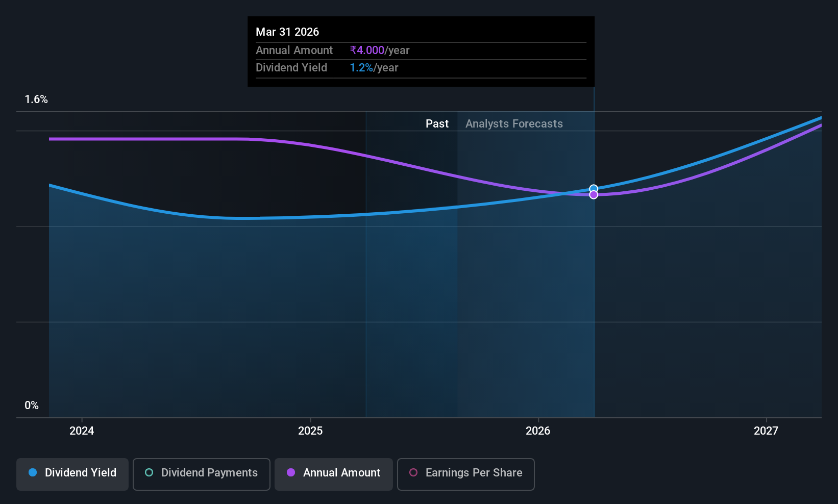The image size is (838, 504).
Task: Click the 2026 x-axis label
Action: [538, 431]
